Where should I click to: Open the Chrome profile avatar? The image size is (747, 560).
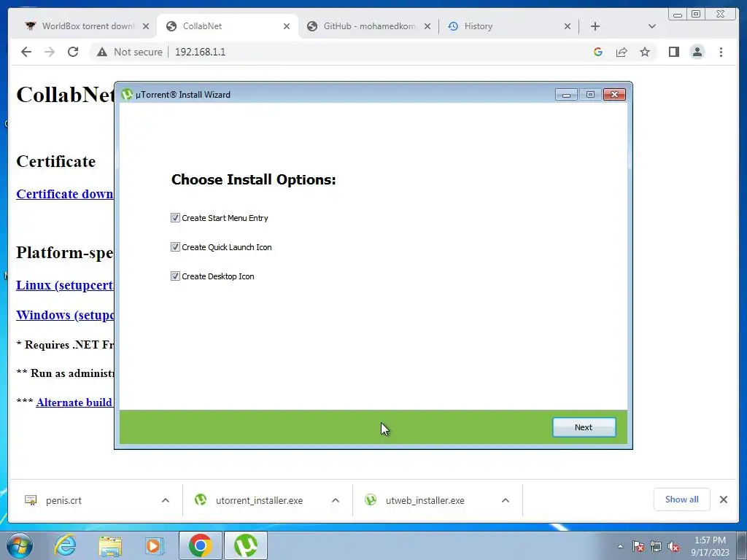(697, 52)
